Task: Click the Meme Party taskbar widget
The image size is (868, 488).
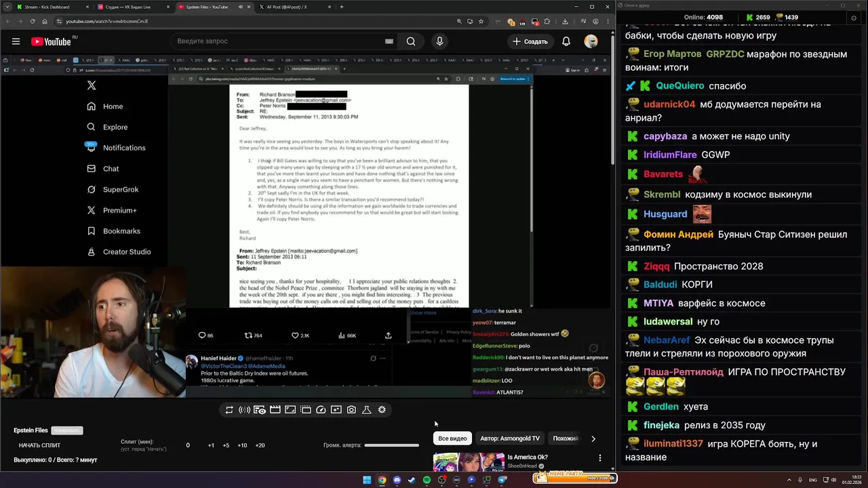Action: coord(575,477)
